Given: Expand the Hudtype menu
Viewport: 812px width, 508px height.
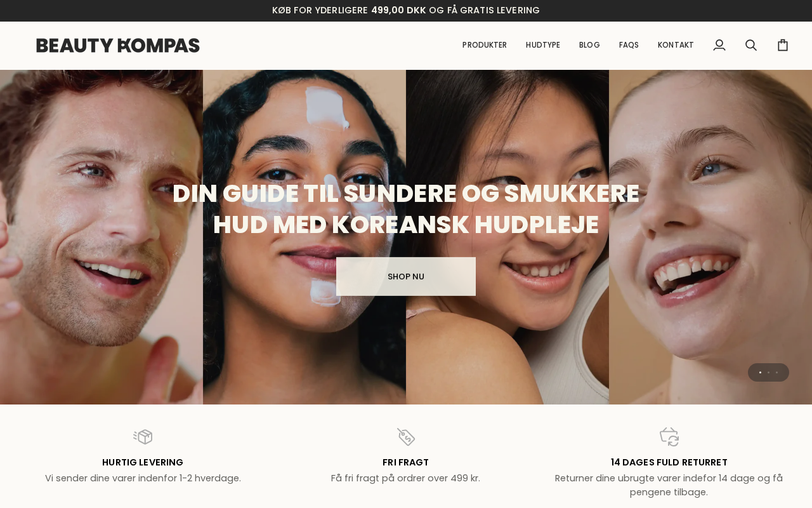Looking at the screenshot, I should pos(543,45).
